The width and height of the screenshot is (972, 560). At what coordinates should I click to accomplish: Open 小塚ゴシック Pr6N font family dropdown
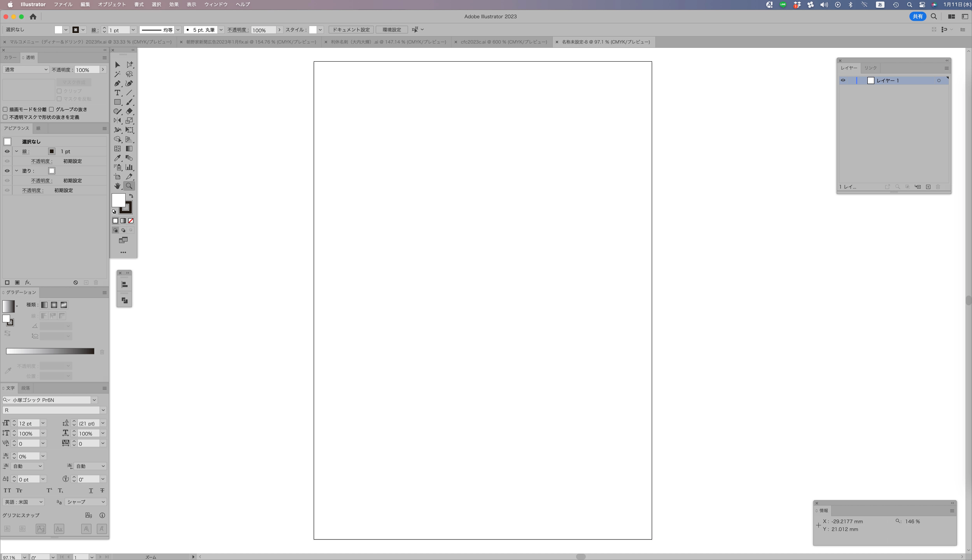coord(94,400)
